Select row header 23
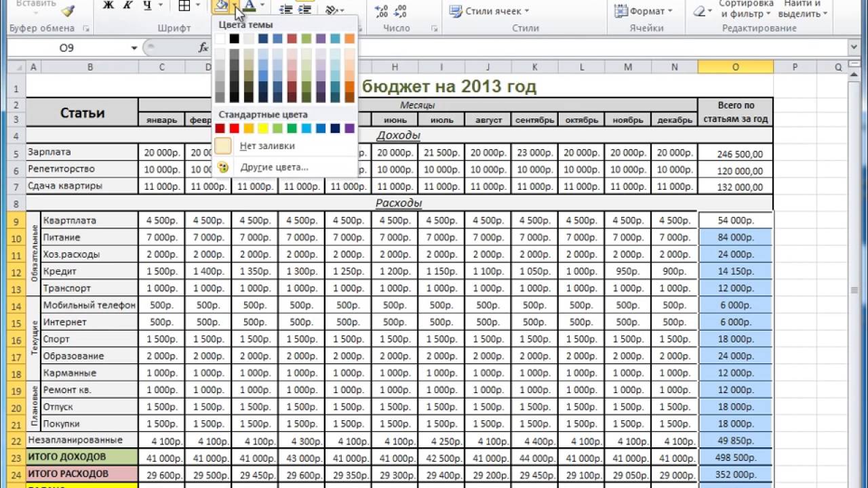868x488 pixels. point(16,457)
